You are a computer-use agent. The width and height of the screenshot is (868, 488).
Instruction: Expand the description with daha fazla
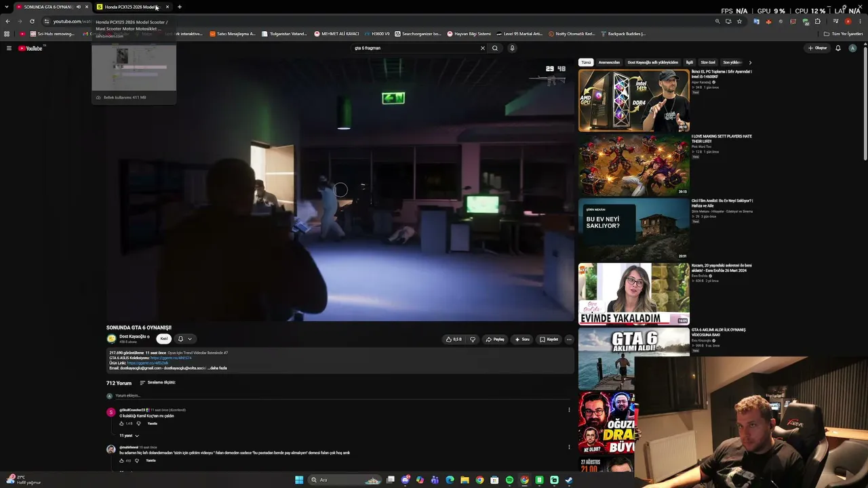pos(217,368)
